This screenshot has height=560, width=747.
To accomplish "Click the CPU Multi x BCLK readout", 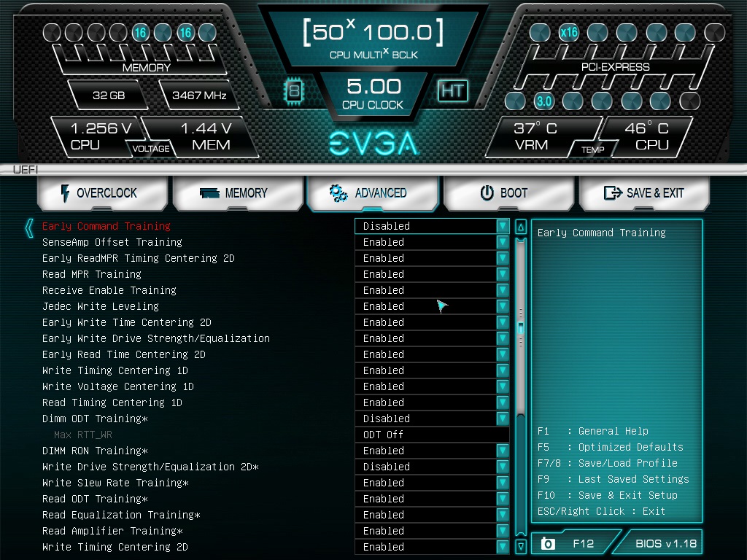I will pos(373,39).
